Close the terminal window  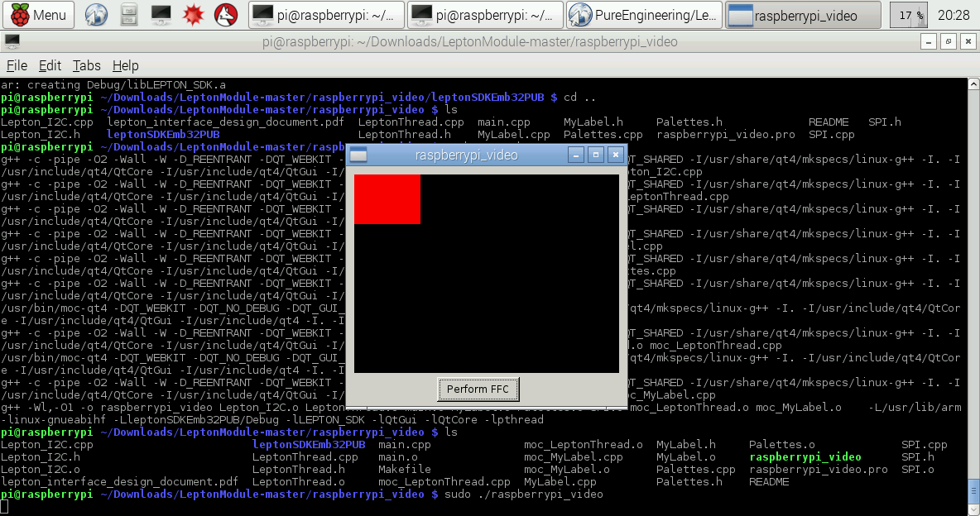[968, 42]
